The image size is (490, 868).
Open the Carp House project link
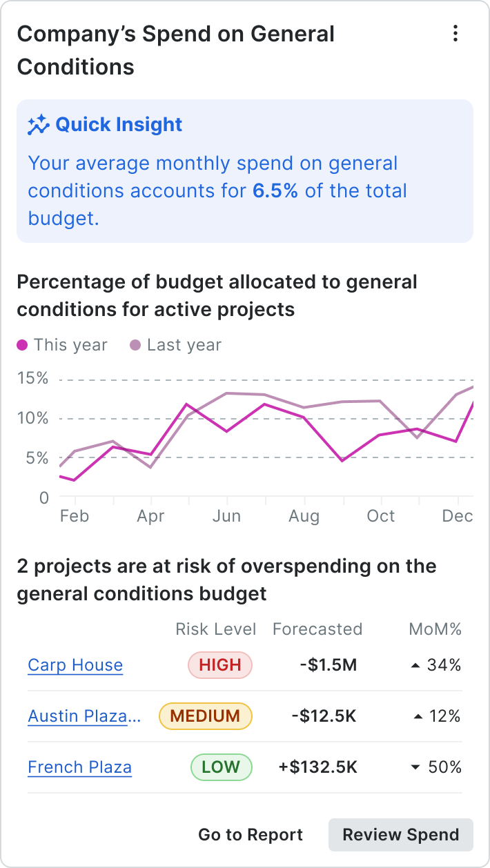(x=75, y=664)
